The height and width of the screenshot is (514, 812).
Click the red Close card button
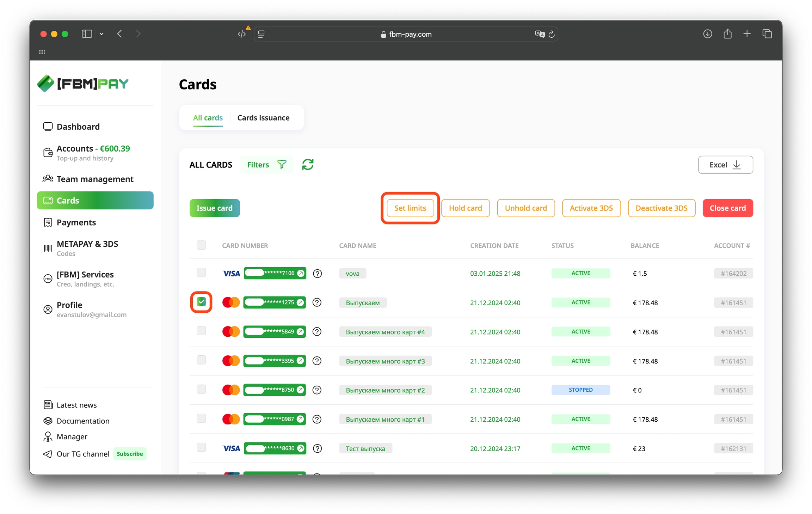click(x=727, y=208)
